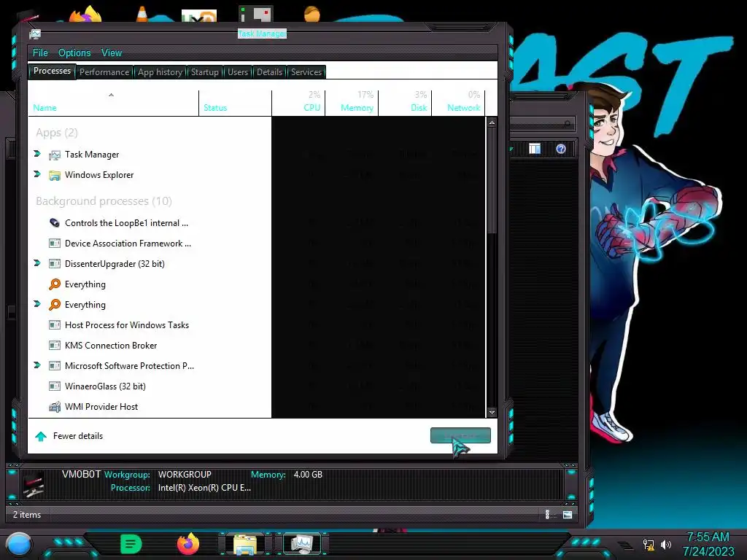The width and height of the screenshot is (747, 560).
Task: Click the Task Manager taskbar button
Action: pyautogui.click(x=302, y=544)
